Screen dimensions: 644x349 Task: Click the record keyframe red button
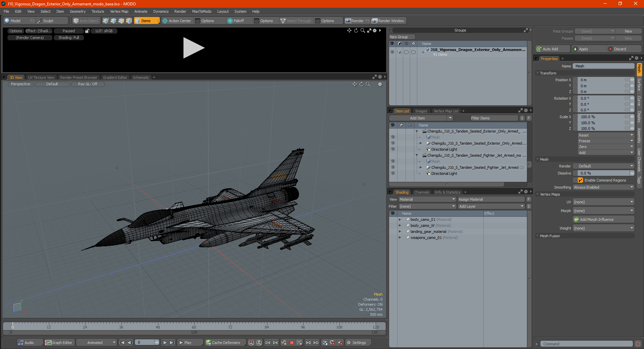point(292,343)
